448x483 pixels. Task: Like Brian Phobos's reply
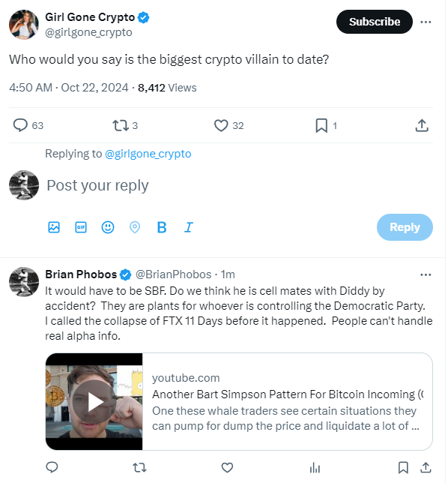point(227,467)
